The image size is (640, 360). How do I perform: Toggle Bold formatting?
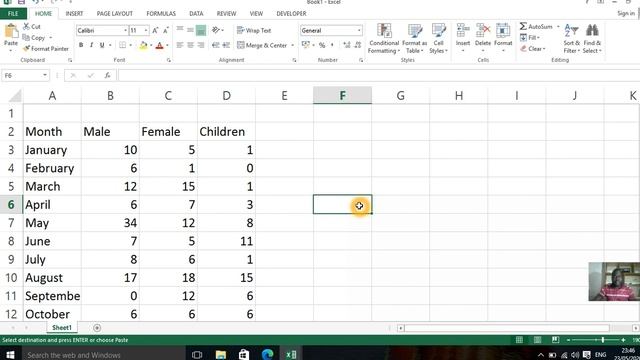[81, 45]
